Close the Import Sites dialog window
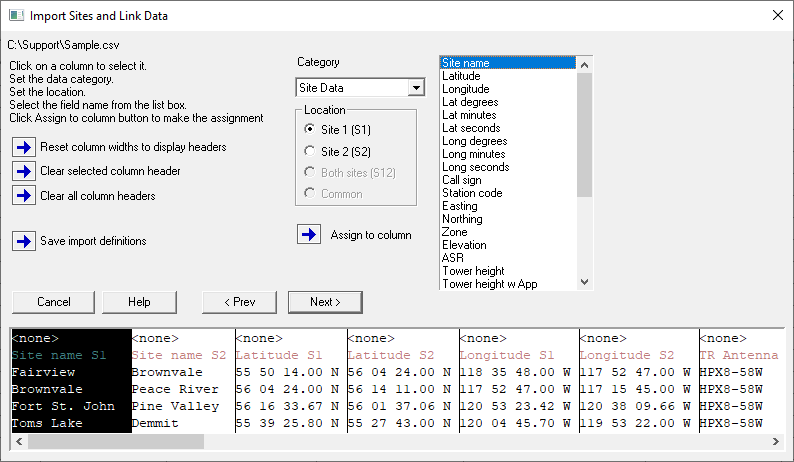This screenshot has width=794, height=462. (778, 15)
